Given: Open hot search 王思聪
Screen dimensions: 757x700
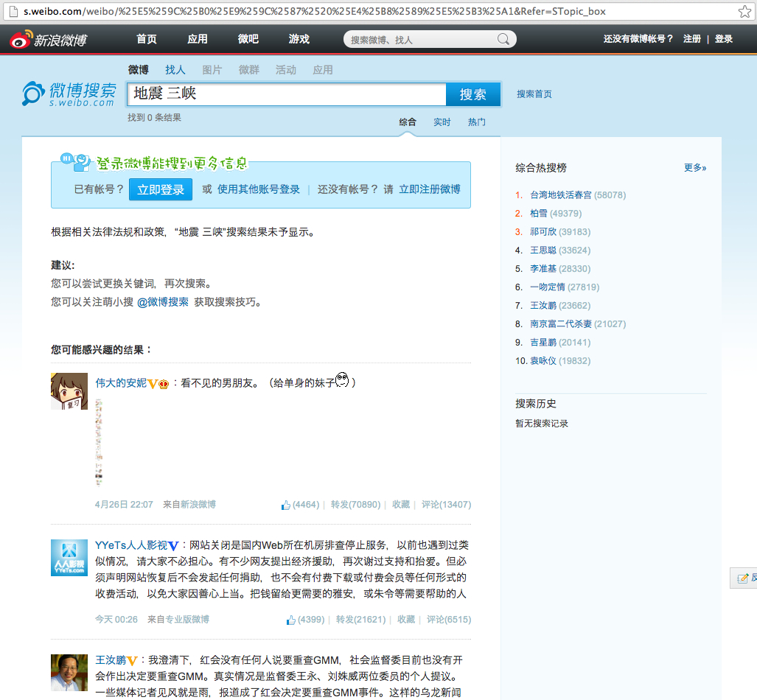Looking at the screenshot, I should 543,250.
